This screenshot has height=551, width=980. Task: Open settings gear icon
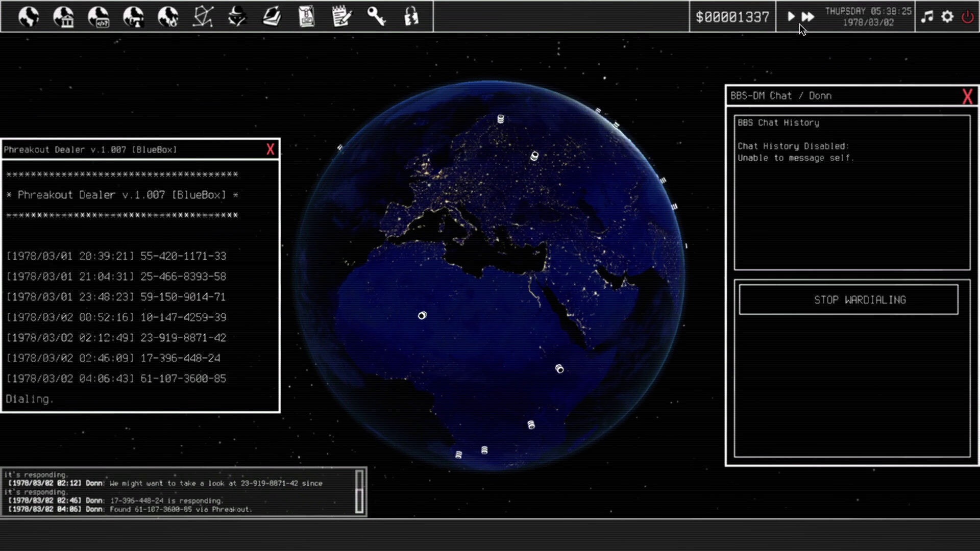(947, 17)
